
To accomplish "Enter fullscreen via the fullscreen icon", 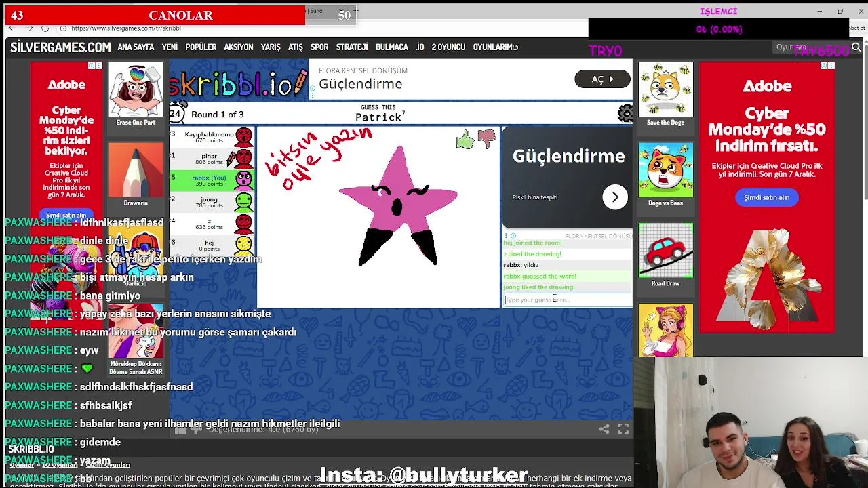I will click(x=623, y=428).
